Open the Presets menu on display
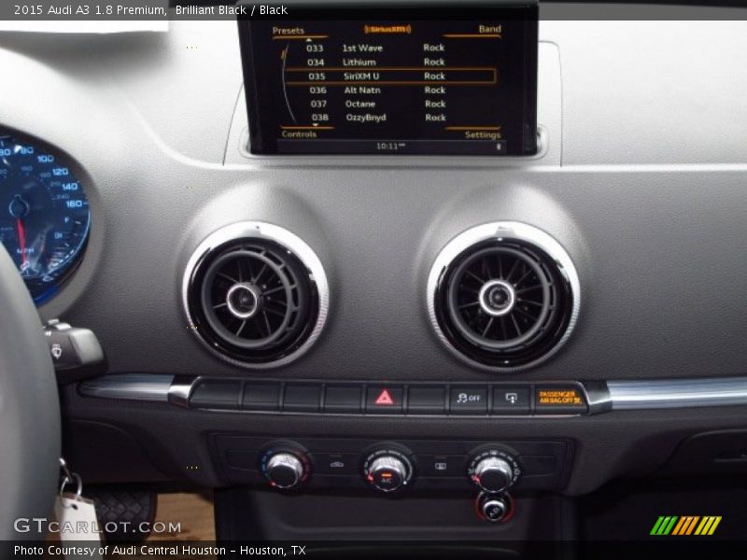The height and width of the screenshot is (560, 747). [289, 31]
